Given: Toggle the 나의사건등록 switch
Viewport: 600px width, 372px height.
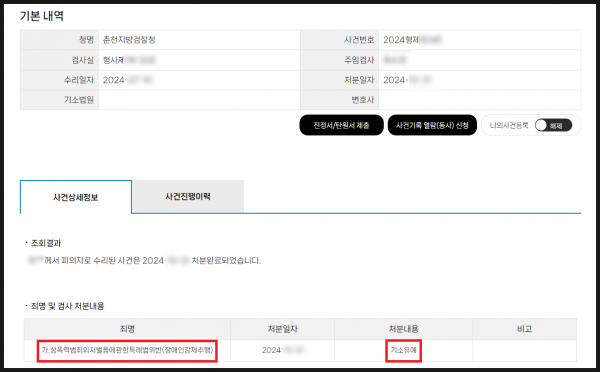Looking at the screenshot, I should coord(553,126).
